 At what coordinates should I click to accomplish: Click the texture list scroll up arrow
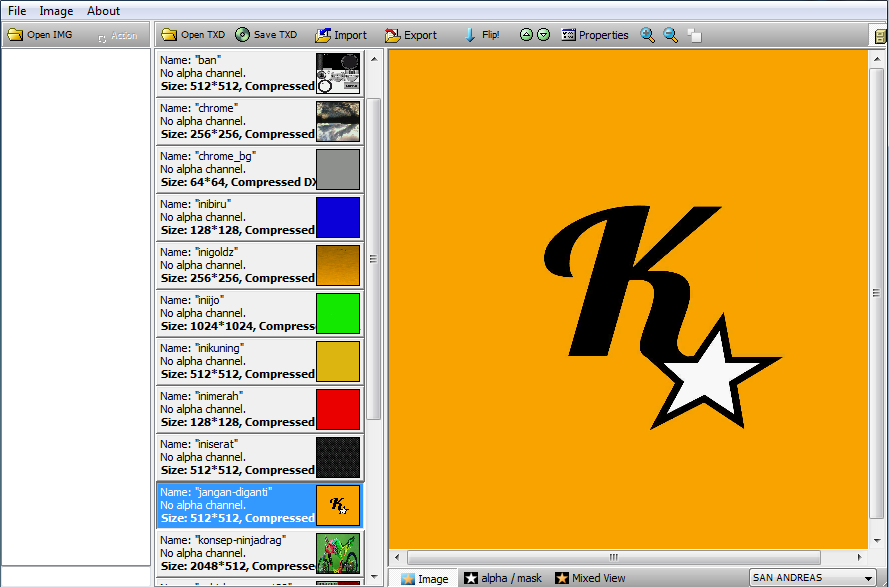(374, 58)
